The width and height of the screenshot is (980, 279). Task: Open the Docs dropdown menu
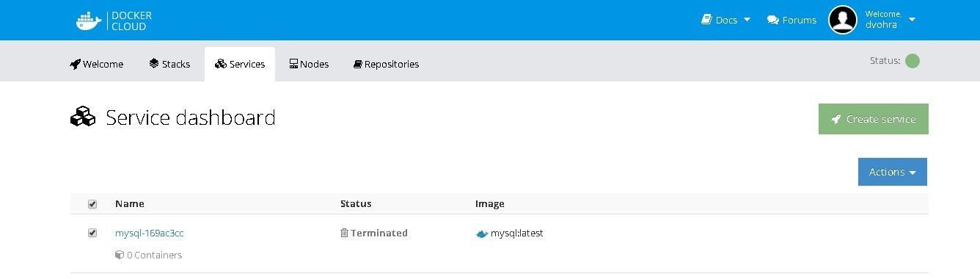725,20
